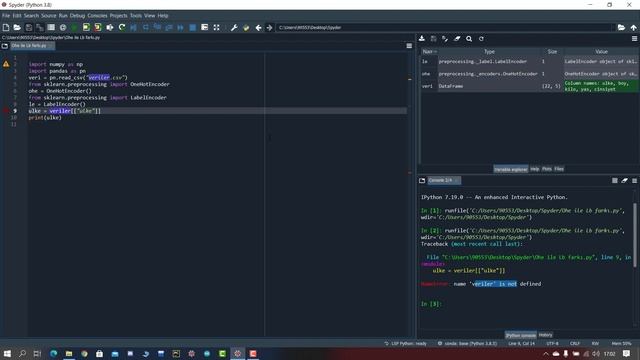
Task: Run the file with the green play button
Action: (x=74, y=27)
